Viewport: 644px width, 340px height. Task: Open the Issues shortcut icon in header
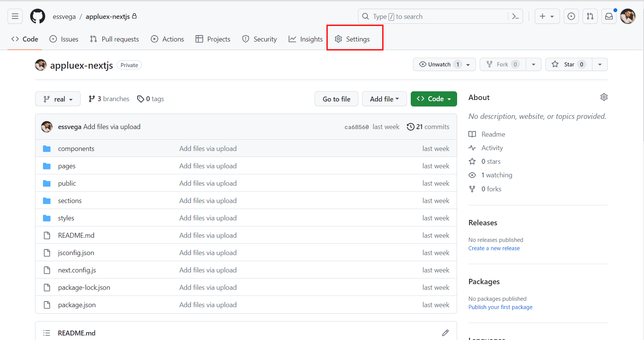pos(571,16)
